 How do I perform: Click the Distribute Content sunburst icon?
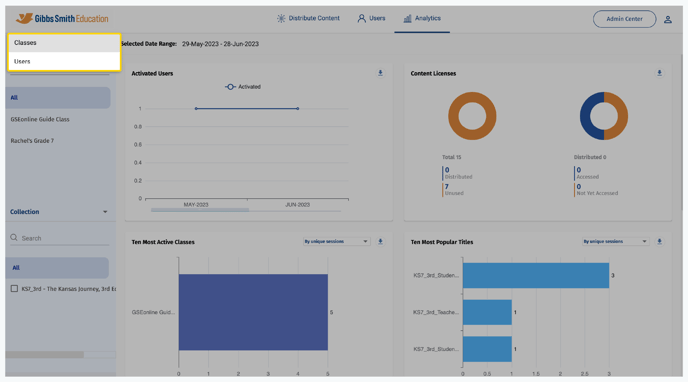(x=281, y=18)
